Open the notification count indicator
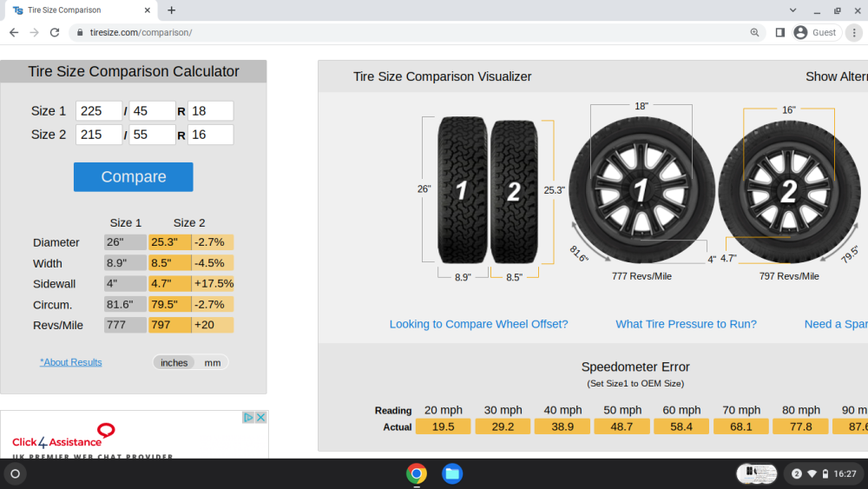Screen dimensions: 868x489 click(797, 474)
